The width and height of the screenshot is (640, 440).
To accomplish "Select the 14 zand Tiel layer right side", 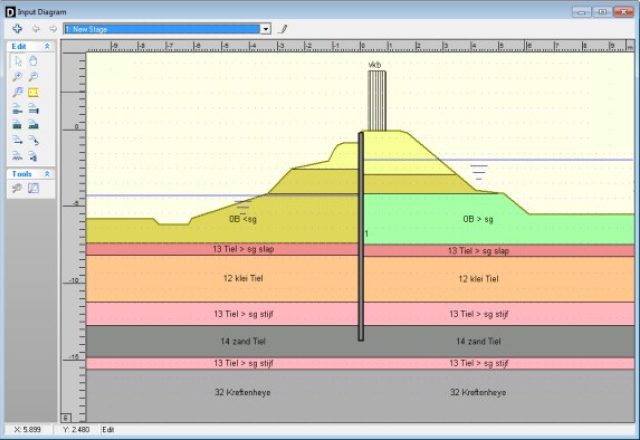I will (x=478, y=341).
